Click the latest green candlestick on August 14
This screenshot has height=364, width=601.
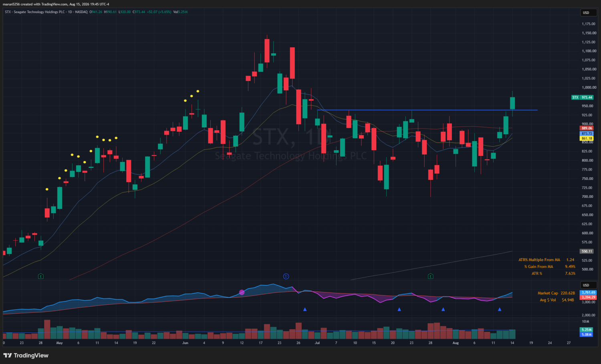(512, 103)
